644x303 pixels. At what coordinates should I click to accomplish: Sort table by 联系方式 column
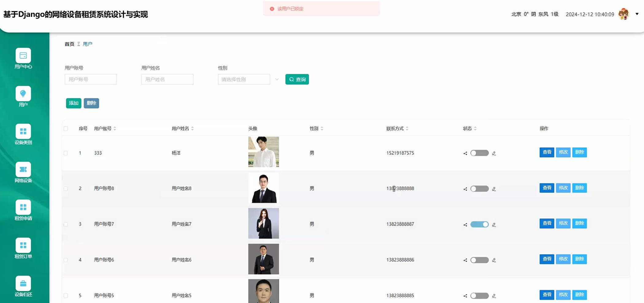pyautogui.click(x=407, y=129)
